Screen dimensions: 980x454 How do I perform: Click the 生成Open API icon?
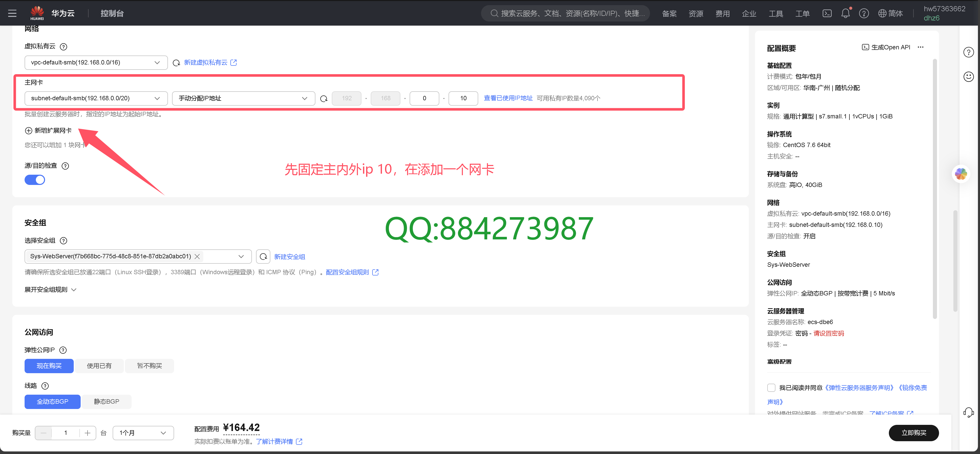click(865, 47)
